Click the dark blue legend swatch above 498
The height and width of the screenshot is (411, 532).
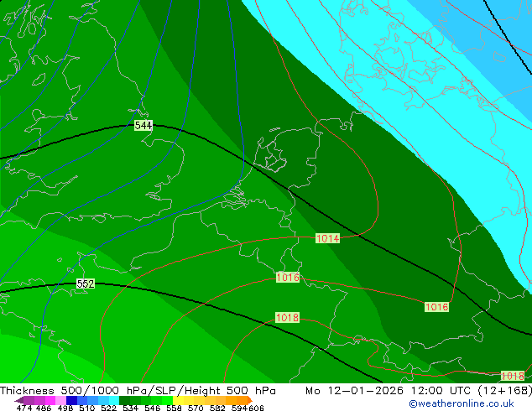click(x=71, y=400)
